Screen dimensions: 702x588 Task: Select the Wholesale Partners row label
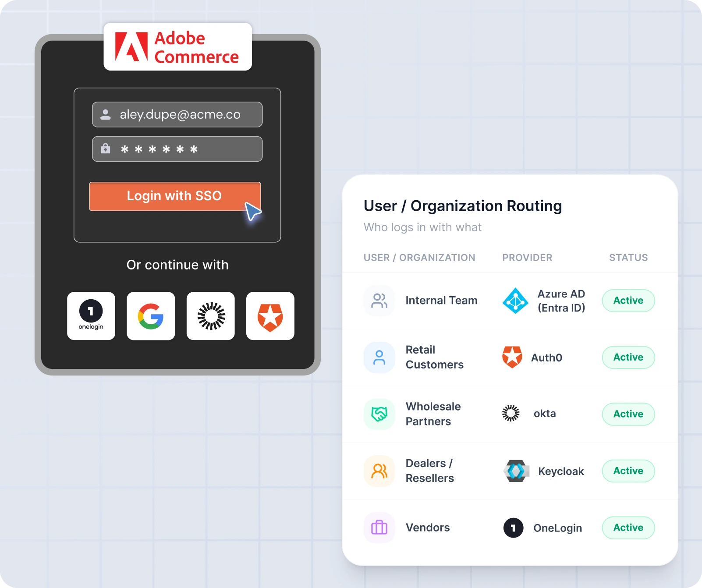coord(433,414)
